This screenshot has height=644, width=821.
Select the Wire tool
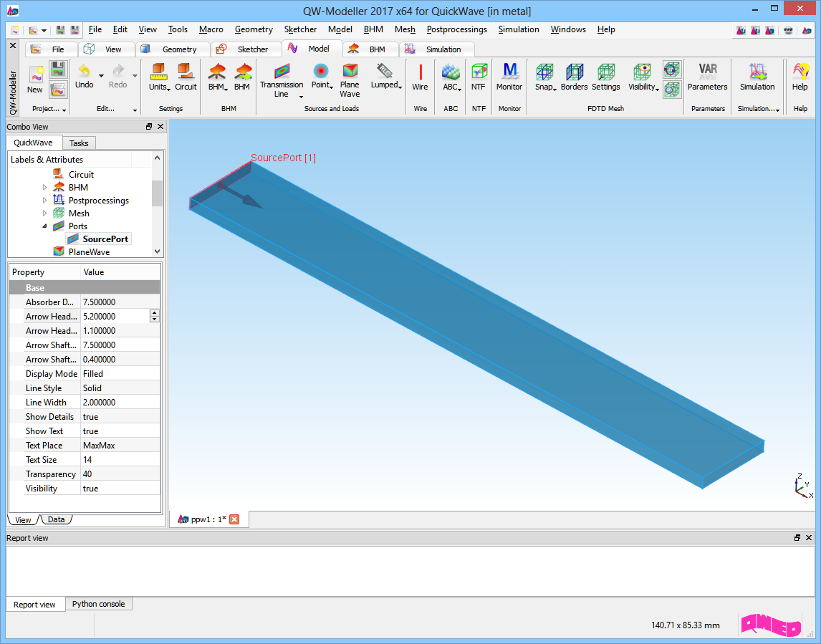[x=420, y=77]
